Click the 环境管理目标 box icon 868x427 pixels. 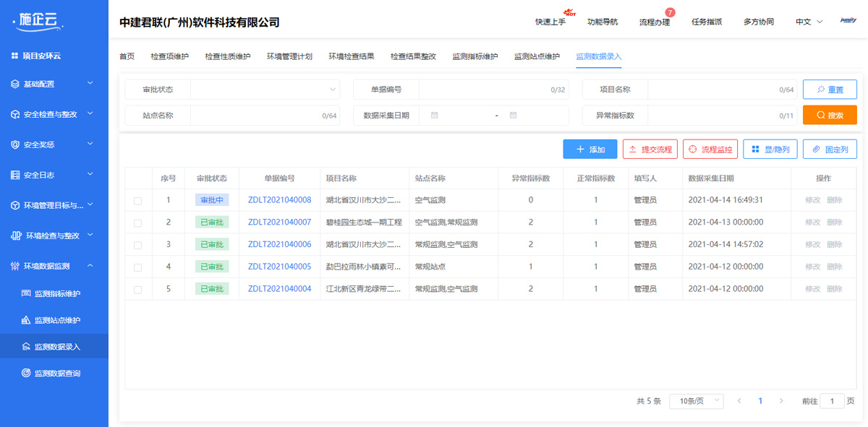(x=15, y=205)
